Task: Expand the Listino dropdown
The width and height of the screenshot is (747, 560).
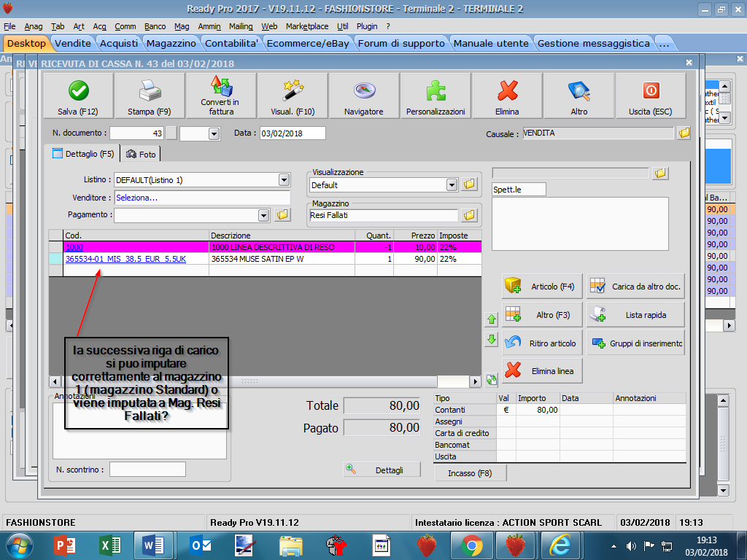Action: (x=284, y=179)
